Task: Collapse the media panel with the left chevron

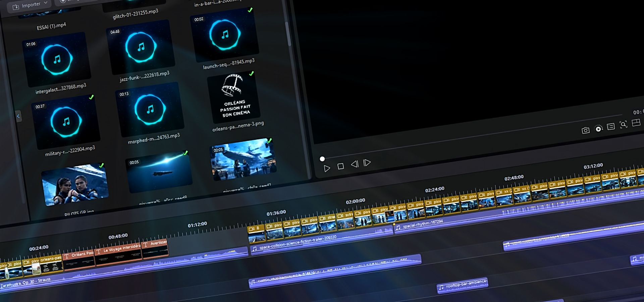Action: pos(18,116)
